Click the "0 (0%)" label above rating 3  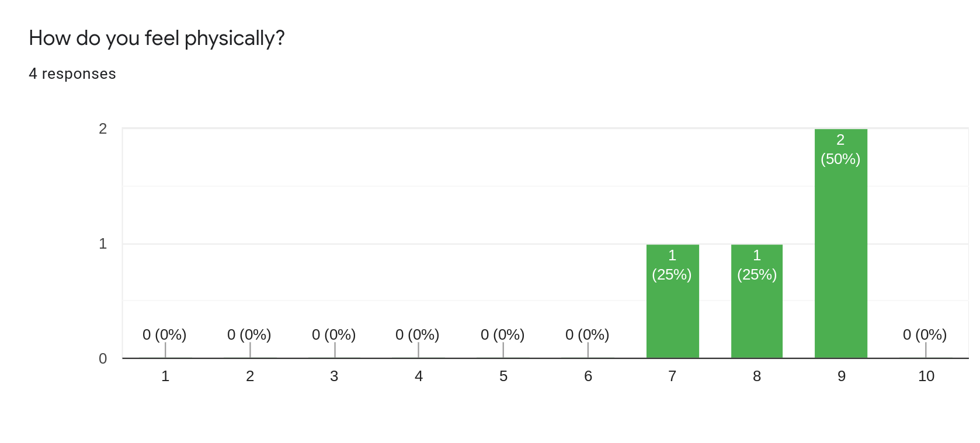(333, 334)
